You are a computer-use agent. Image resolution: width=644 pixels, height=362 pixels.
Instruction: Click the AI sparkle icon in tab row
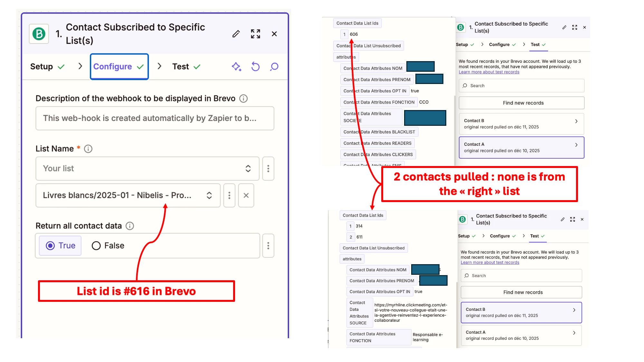(236, 67)
